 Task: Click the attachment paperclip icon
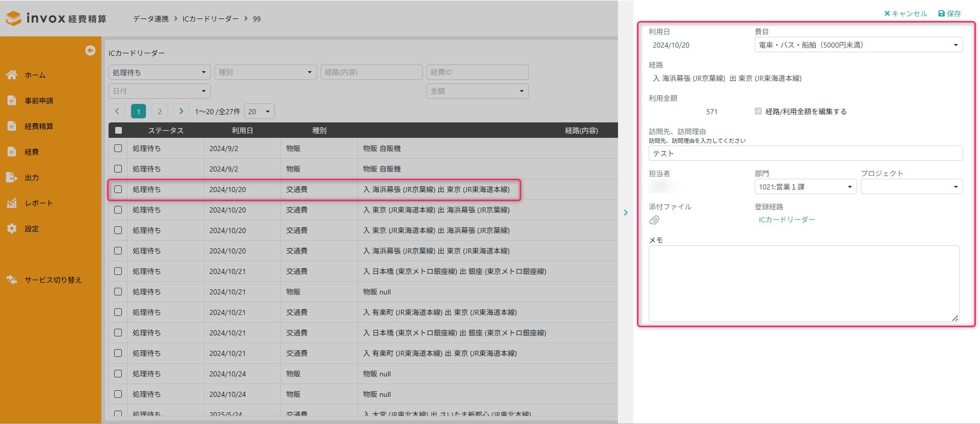coord(654,220)
